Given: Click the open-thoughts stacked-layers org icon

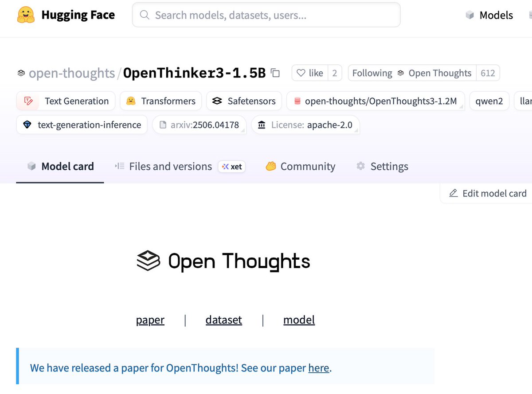Looking at the screenshot, I should [21, 73].
